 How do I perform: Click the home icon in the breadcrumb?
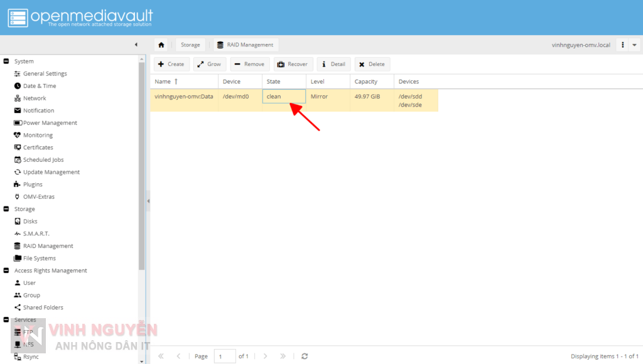click(161, 45)
